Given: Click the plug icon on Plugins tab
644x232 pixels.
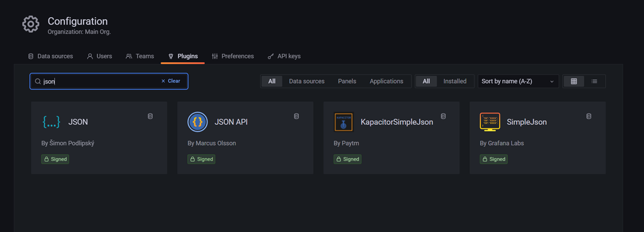Looking at the screenshot, I should point(171,56).
